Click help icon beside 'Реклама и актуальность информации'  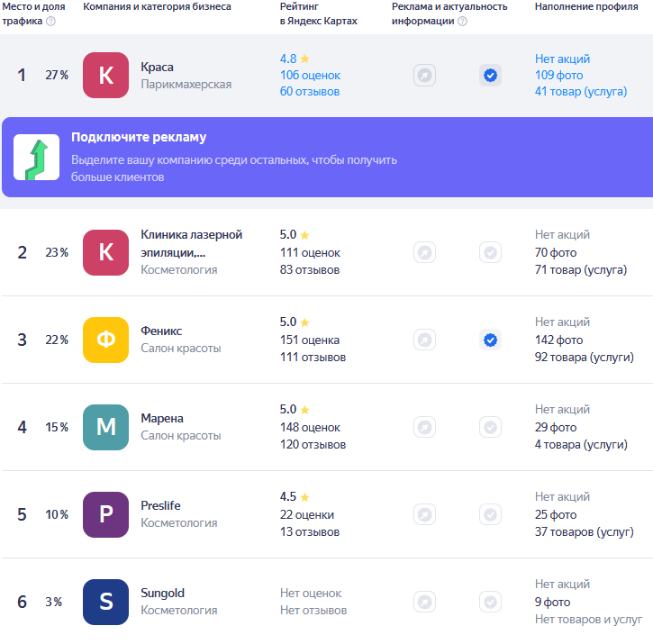[462, 21]
